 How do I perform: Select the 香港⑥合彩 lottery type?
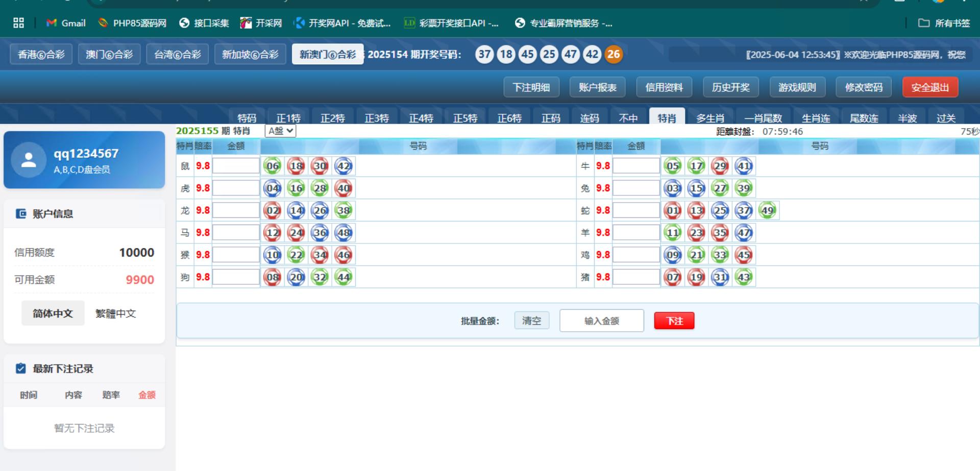click(41, 54)
